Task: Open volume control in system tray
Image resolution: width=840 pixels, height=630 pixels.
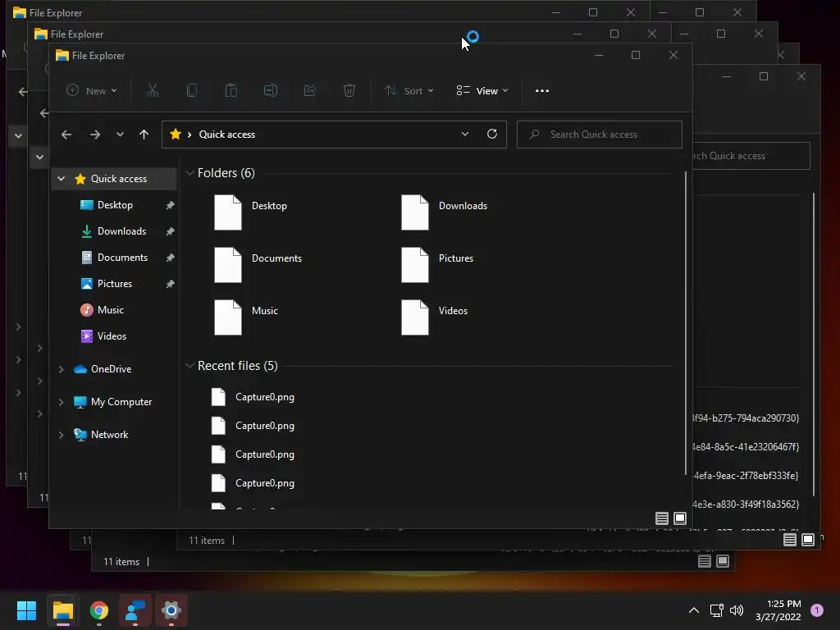Action: [x=737, y=610]
